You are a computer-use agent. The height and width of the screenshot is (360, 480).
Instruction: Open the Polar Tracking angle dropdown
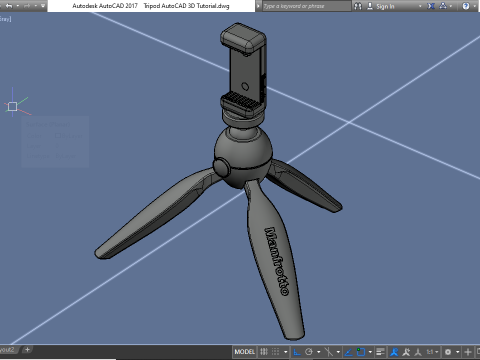319,352
